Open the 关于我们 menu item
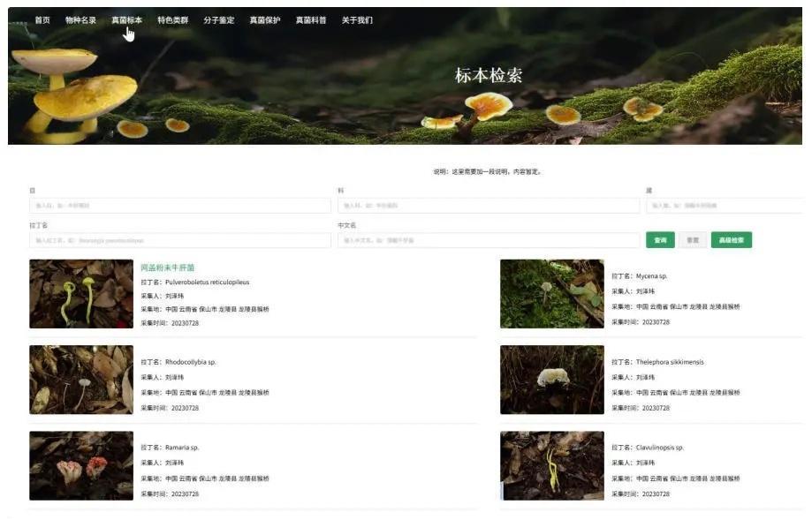Image resolution: width=812 pixels, height=520 pixels. tap(357, 20)
